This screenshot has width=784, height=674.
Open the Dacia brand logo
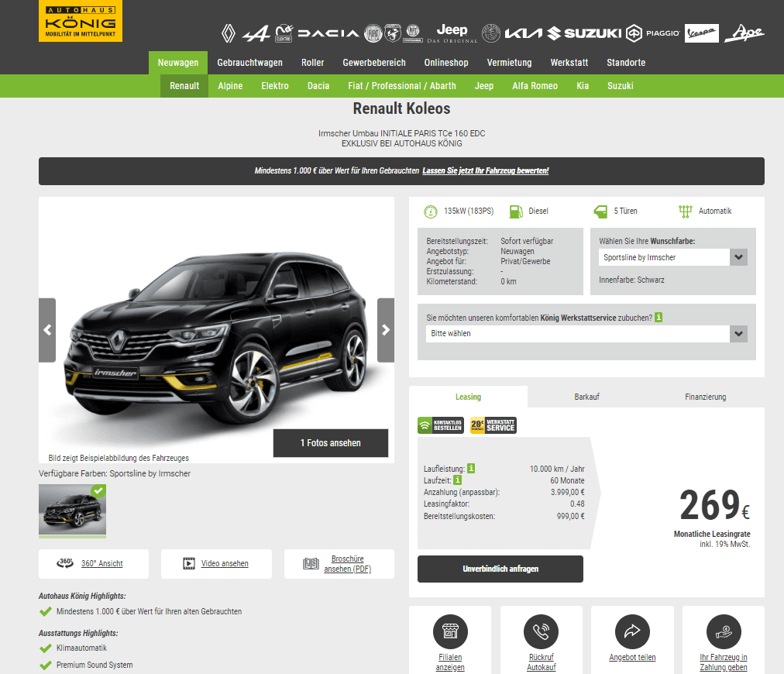(x=328, y=33)
